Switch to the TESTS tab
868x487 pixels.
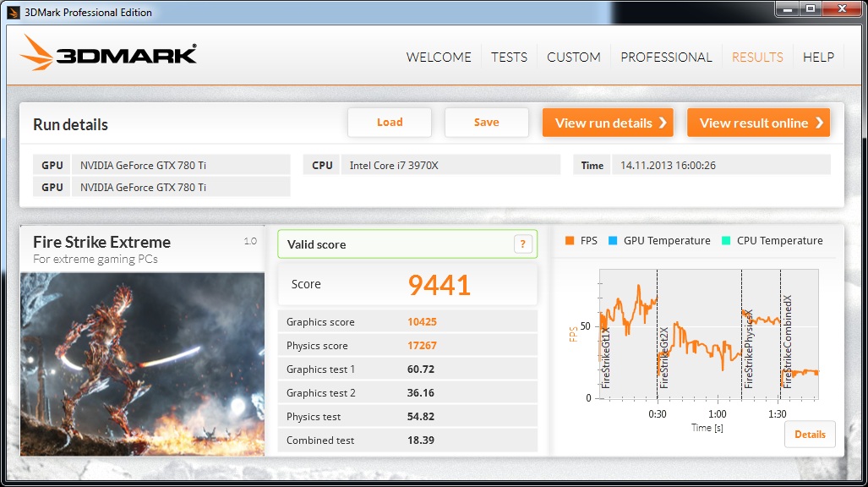coord(510,57)
